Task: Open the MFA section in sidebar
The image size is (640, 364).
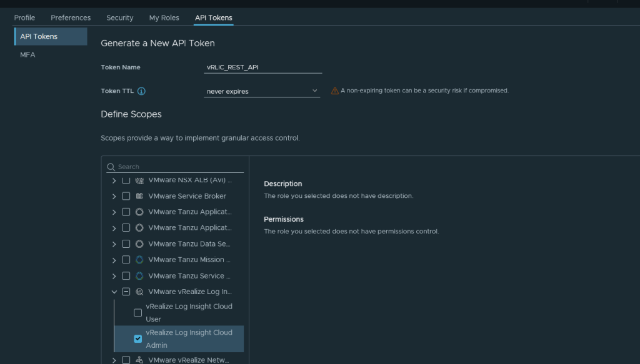Action: [27, 55]
